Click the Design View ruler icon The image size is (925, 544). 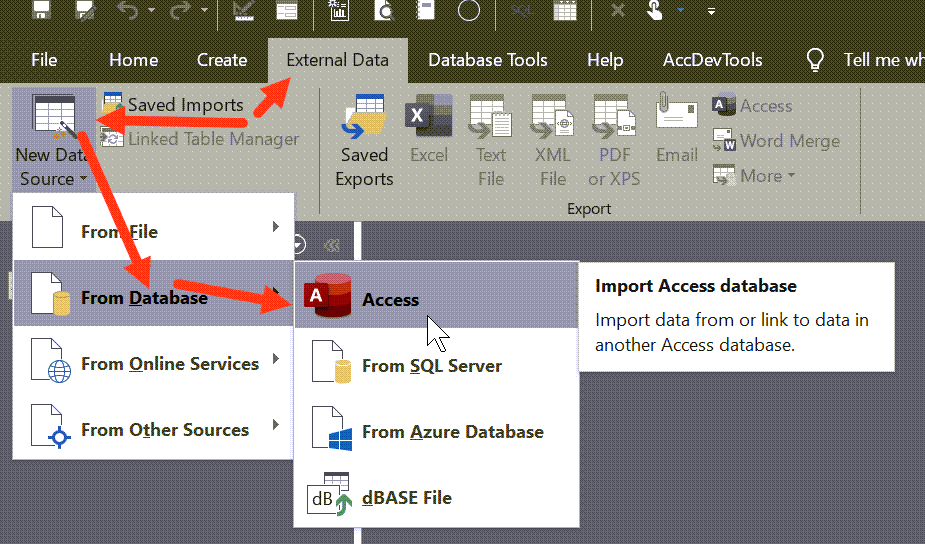pos(244,9)
